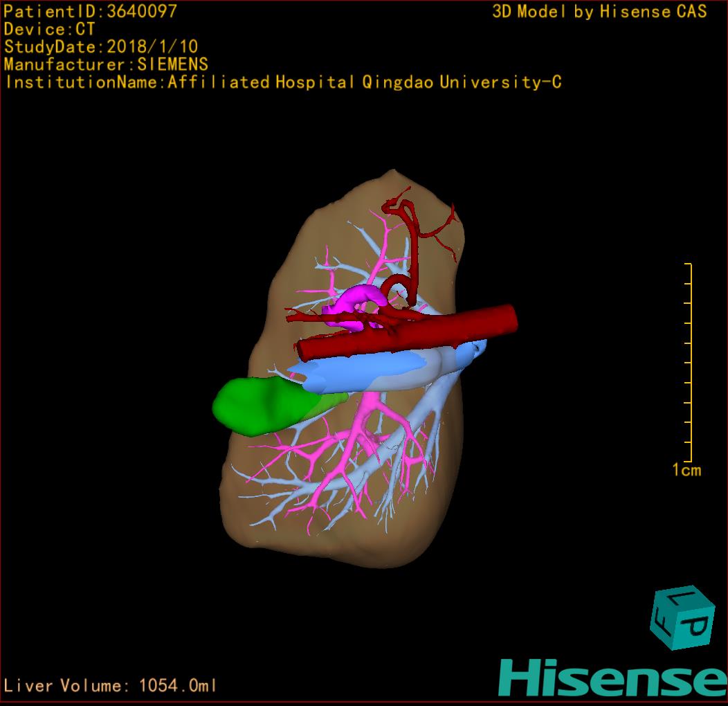Click the F face of the orientation cube
This screenshot has height=706, width=728.
pos(663,622)
